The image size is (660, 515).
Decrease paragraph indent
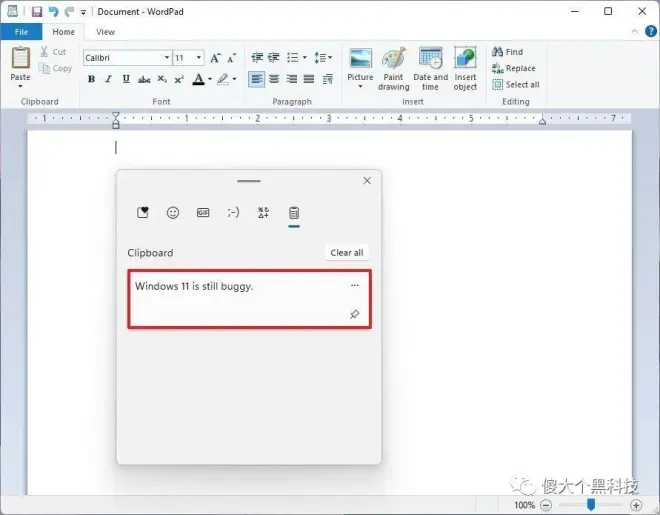[257, 57]
